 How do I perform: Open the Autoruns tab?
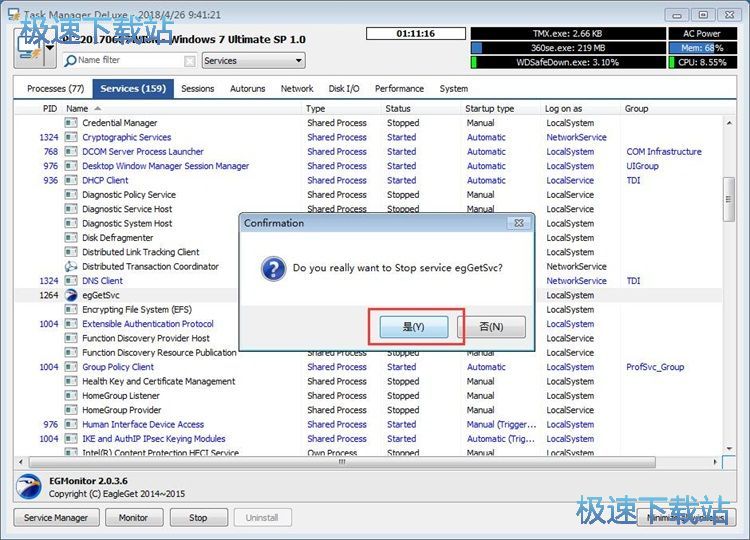[247, 89]
